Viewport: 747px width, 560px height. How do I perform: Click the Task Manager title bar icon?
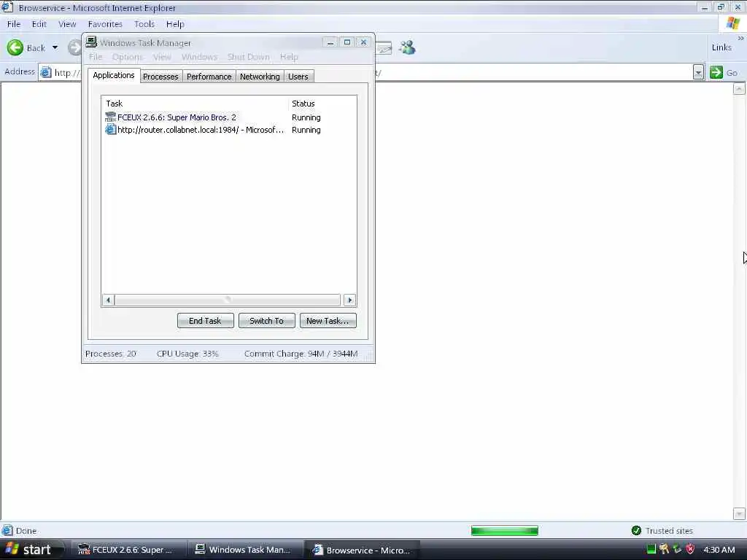click(91, 42)
